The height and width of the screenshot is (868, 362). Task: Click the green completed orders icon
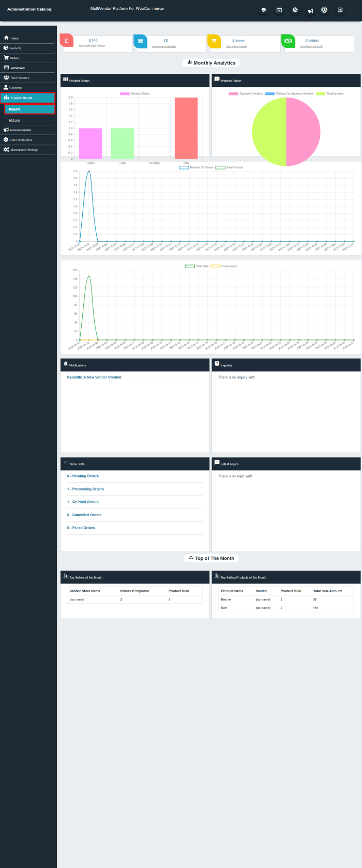click(x=288, y=42)
